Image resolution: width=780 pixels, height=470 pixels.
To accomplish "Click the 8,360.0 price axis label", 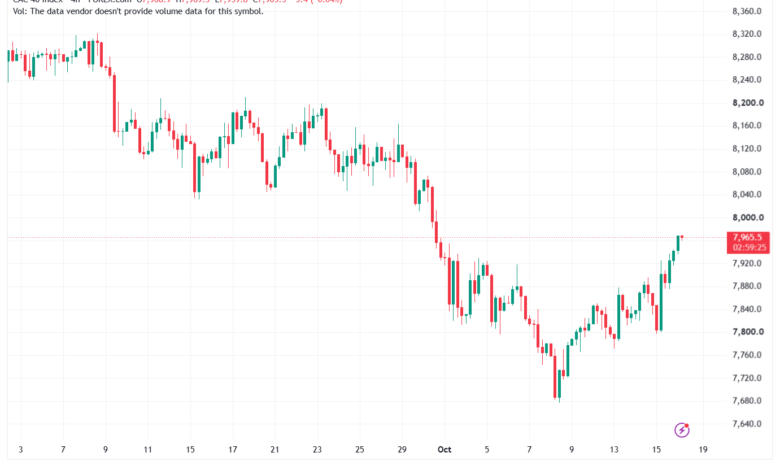I will click(747, 11).
